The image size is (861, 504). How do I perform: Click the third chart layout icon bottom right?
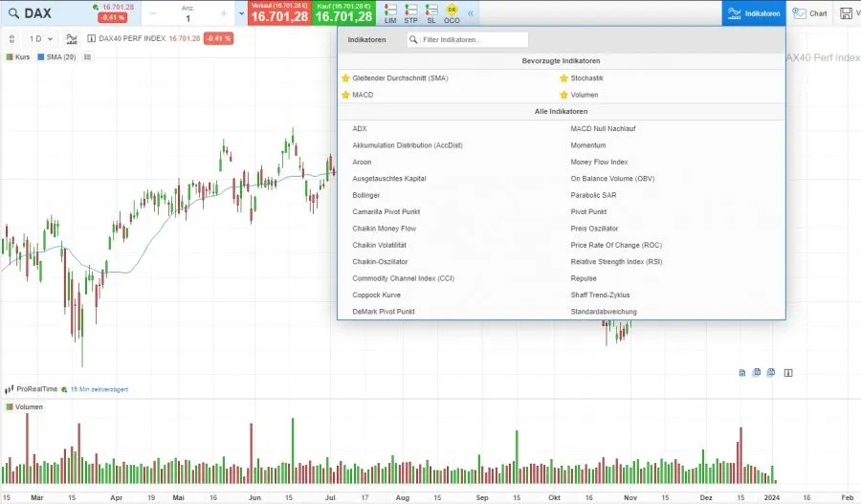[771, 372]
